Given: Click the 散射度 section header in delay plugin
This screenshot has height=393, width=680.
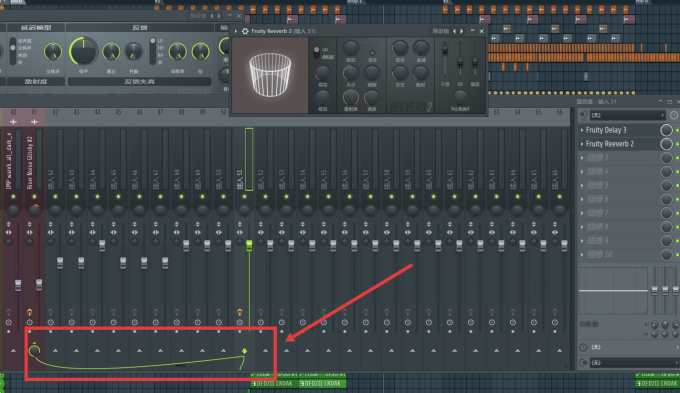Looking at the screenshot, I should pos(36,81).
